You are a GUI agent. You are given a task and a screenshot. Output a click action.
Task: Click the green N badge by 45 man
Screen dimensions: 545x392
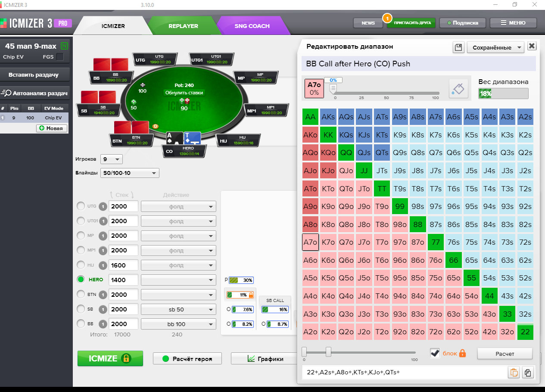pyautogui.click(x=64, y=46)
